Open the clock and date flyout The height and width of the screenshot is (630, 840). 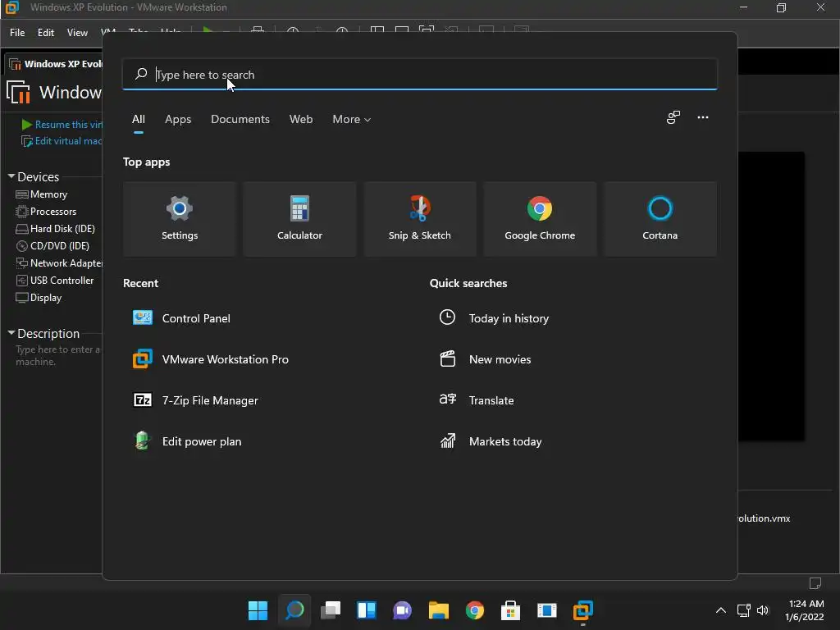[x=806, y=610]
